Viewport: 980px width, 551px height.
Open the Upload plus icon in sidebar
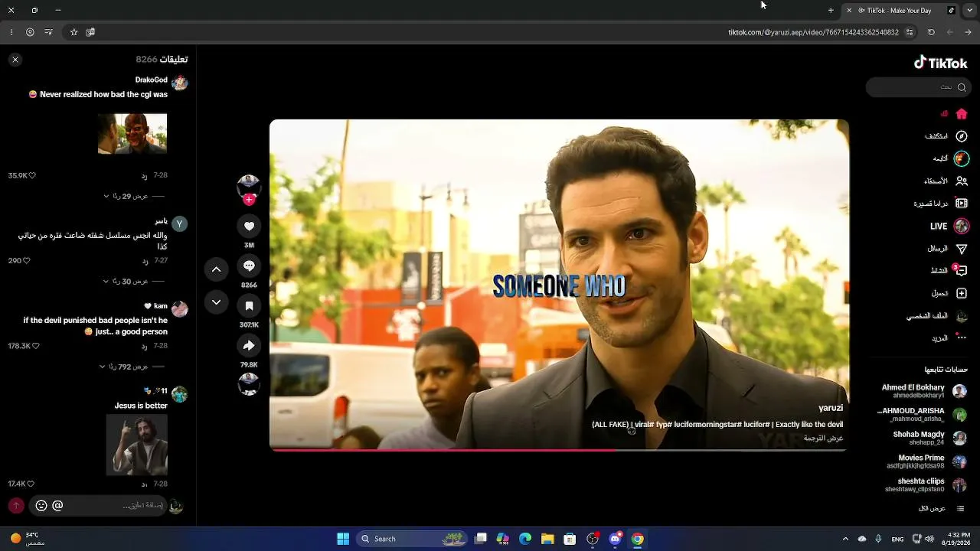click(x=962, y=294)
